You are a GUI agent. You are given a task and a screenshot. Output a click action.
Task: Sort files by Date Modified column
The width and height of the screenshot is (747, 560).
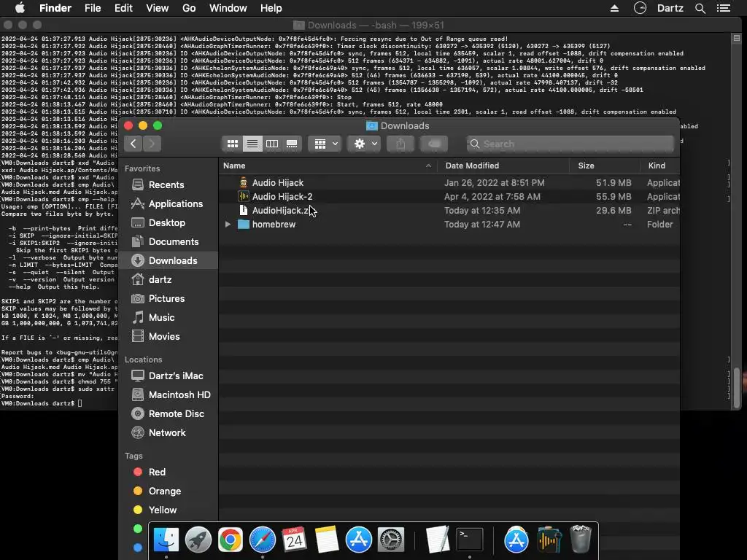[503, 166]
